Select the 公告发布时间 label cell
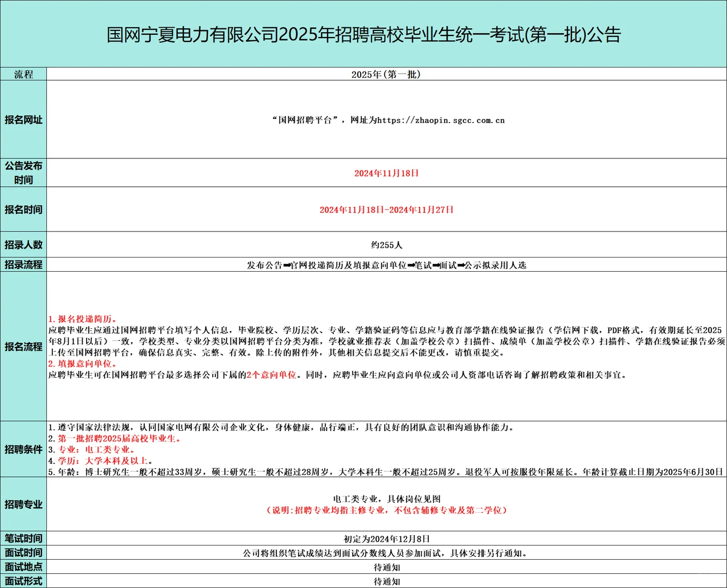Image resolution: width=727 pixels, height=588 pixels. point(23,173)
